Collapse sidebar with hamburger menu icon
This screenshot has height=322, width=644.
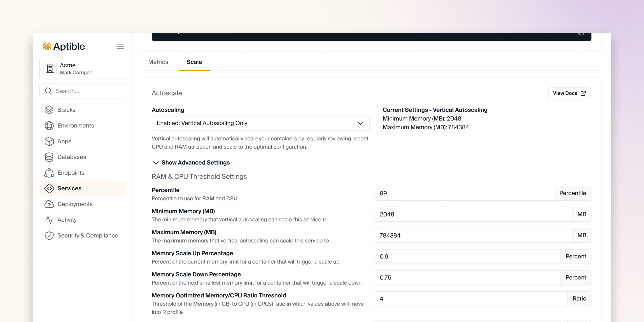pos(120,46)
